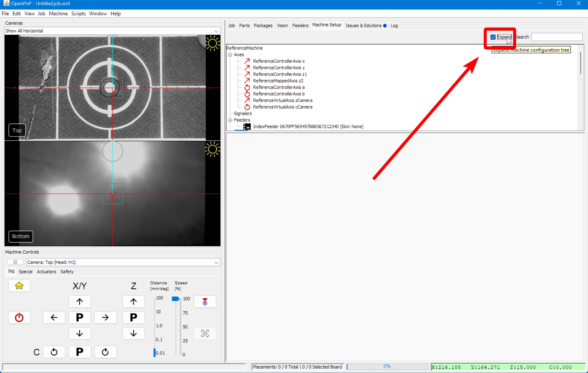588x373 pixels.
Task: Open the Machine menu
Action: point(58,14)
